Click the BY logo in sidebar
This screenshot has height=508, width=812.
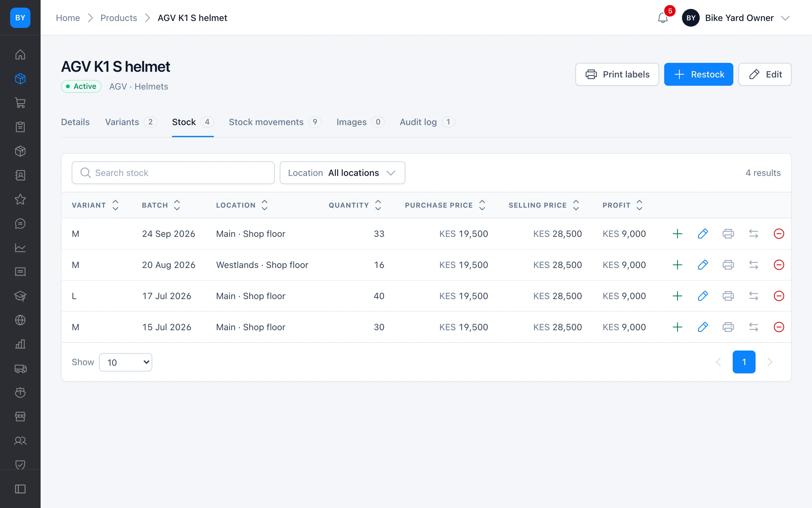20,17
